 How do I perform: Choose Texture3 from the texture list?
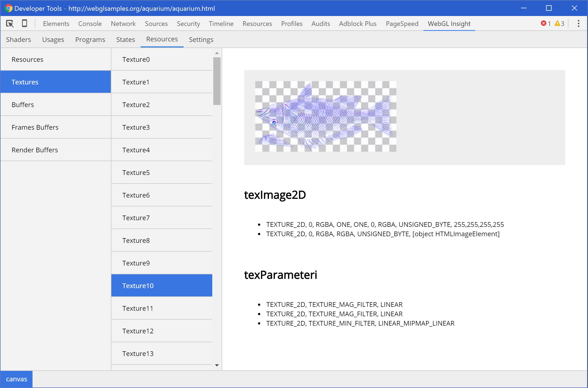tap(136, 127)
